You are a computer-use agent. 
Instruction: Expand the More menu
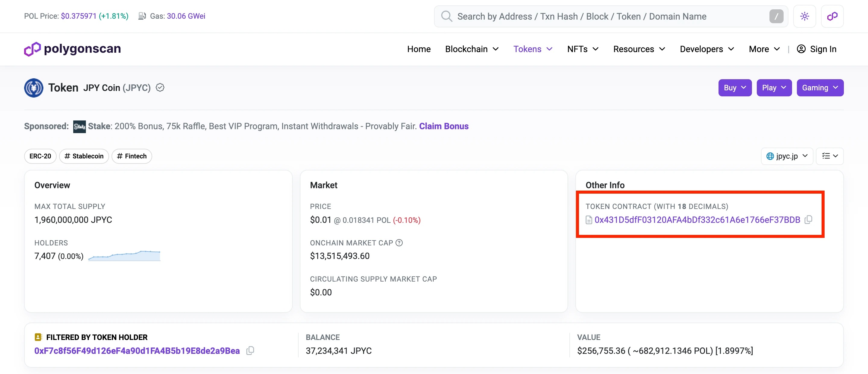764,49
